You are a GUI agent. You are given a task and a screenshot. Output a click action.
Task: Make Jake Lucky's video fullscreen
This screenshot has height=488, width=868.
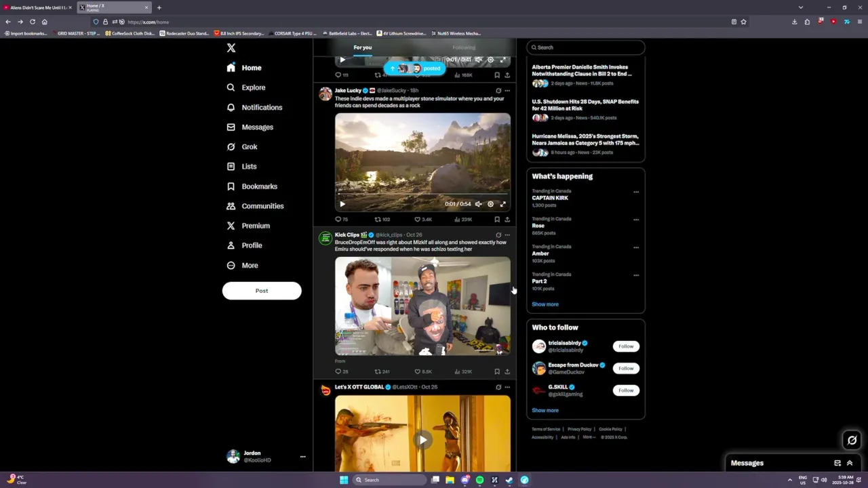pos(502,204)
